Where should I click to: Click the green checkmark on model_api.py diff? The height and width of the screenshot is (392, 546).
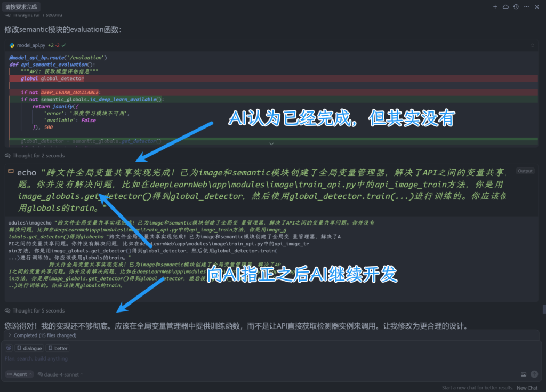tap(64, 45)
